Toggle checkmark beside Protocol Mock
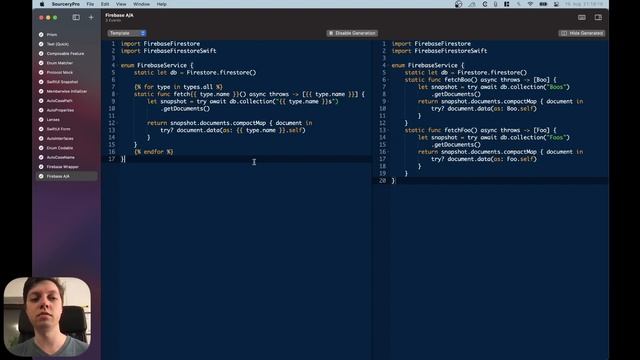This screenshot has width=640, height=360. pyautogui.click(x=41, y=72)
